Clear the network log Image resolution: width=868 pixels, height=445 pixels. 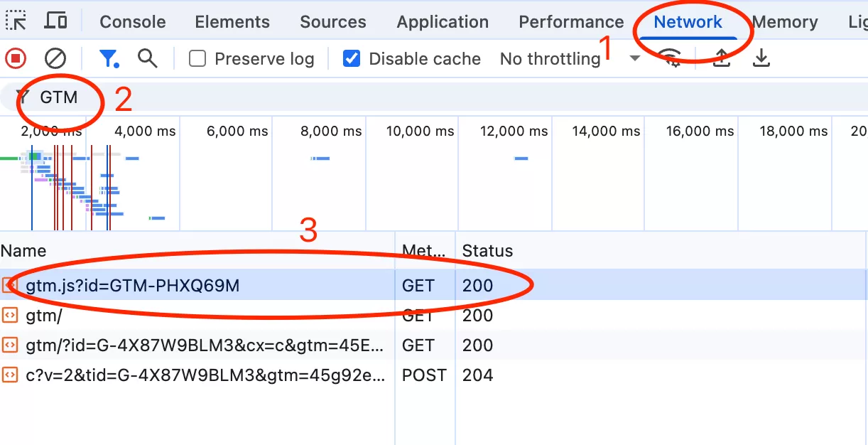click(x=55, y=58)
